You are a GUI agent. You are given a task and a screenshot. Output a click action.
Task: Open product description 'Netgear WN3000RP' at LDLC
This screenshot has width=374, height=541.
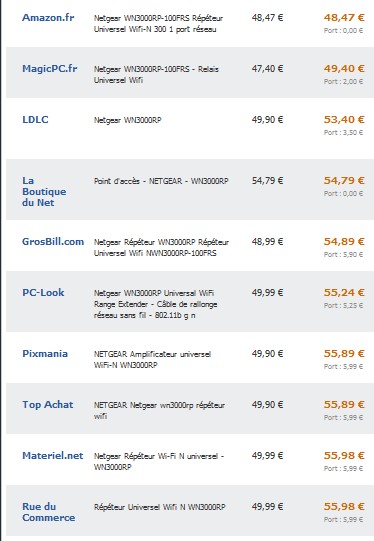click(x=127, y=120)
